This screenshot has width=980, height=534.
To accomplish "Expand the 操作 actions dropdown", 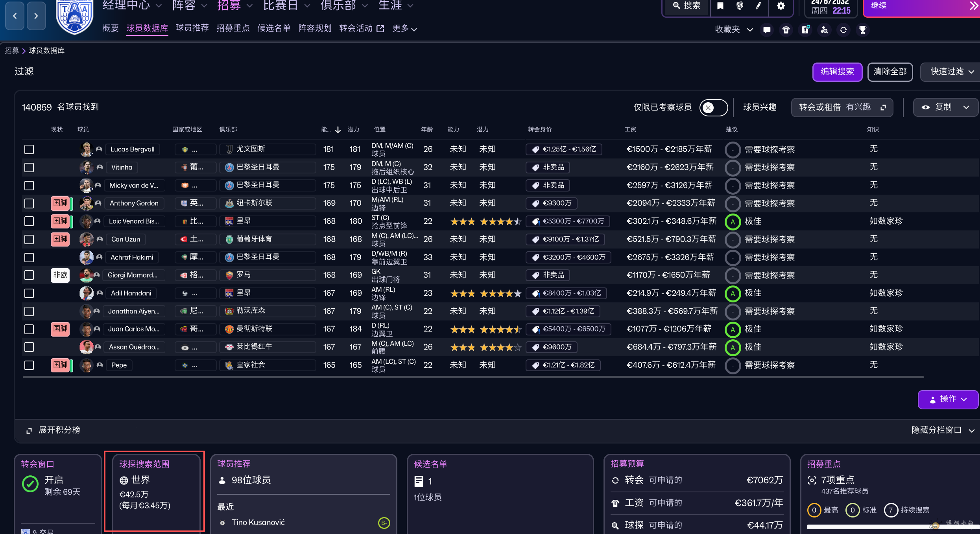I will click(948, 399).
